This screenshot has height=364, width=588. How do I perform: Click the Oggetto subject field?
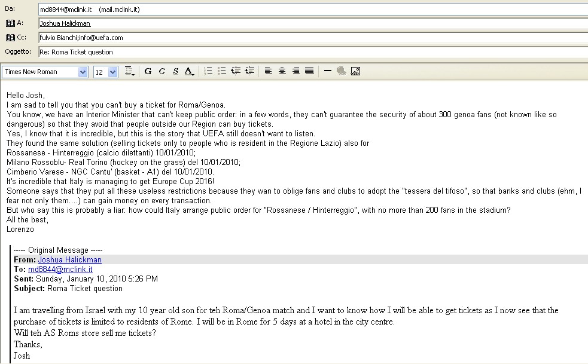click(x=313, y=52)
